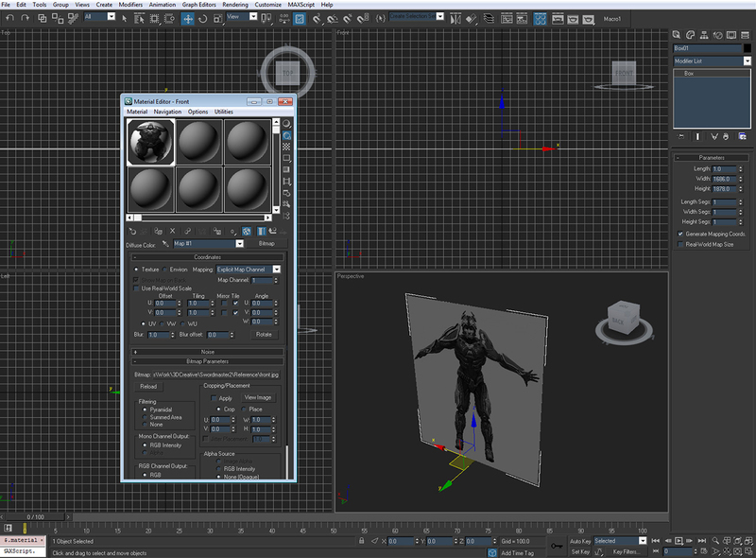This screenshot has height=558, width=756.
Task: Click the Mirror tool icon
Action: (x=455, y=19)
